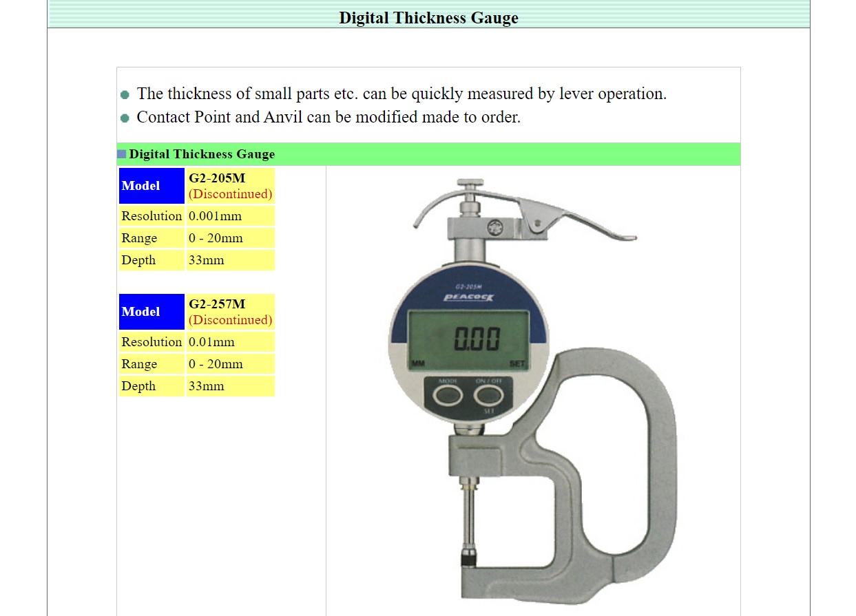
Task: Click the LCD display showing 0.00
Action: point(468,339)
